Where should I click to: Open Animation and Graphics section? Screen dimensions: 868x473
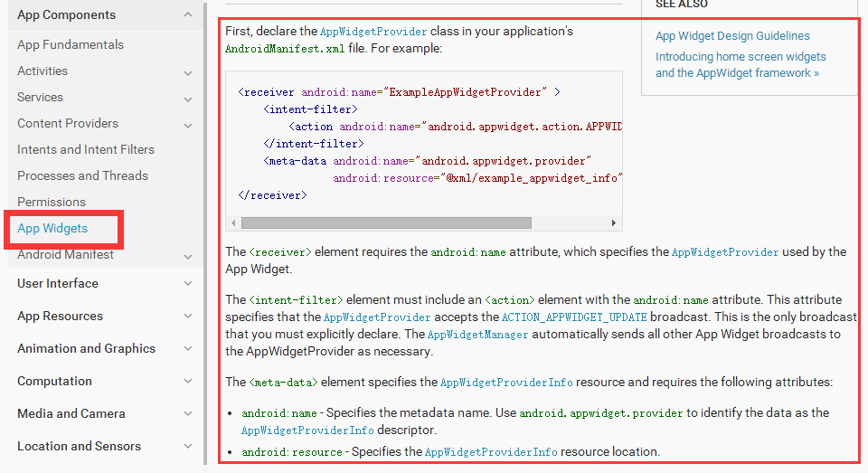tap(87, 348)
